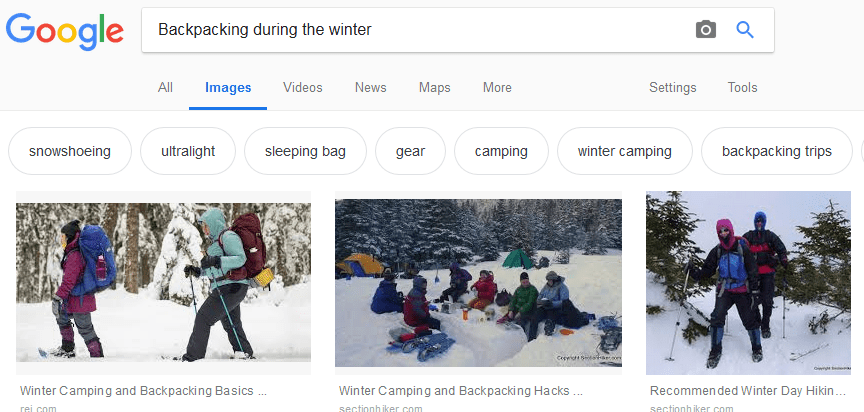Open the Settings dropdown
This screenshot has height=412, width=864.
click(672, 88)
